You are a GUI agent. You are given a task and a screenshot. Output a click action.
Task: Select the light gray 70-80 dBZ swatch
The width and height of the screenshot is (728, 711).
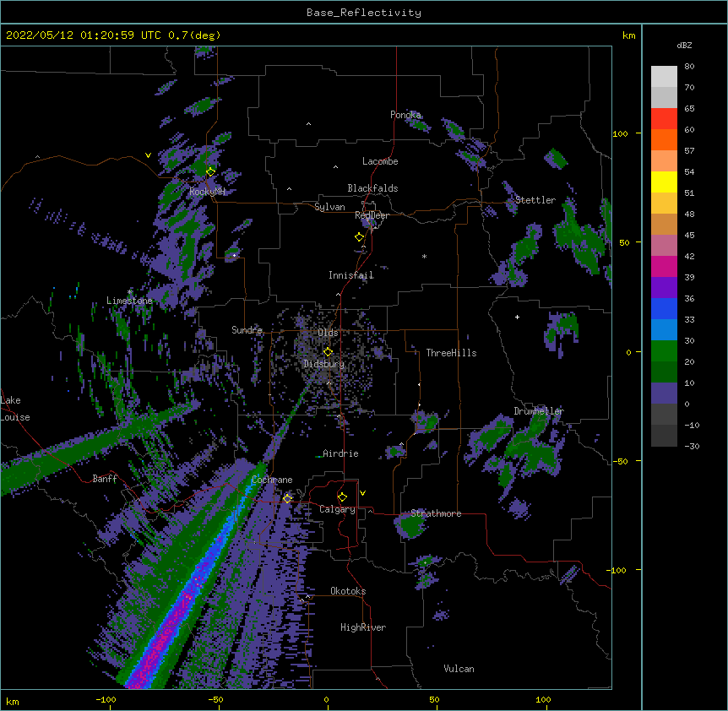[x=664, y=77]
